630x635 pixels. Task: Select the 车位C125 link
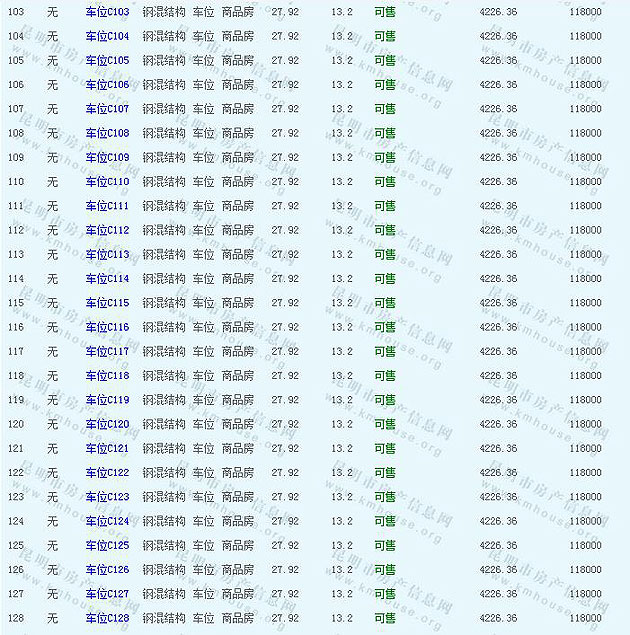click(x=107, y=546)
